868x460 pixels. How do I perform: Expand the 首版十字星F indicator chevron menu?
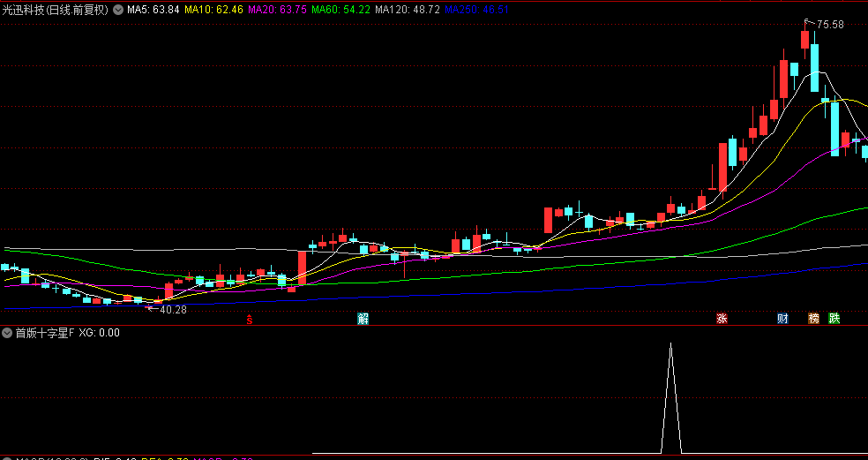7,333
